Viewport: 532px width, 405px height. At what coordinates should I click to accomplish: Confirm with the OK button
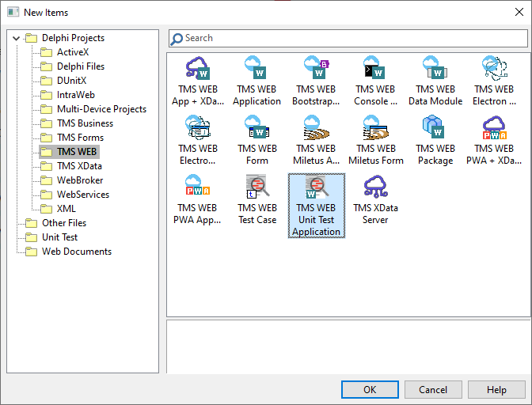tap(370, 390)
